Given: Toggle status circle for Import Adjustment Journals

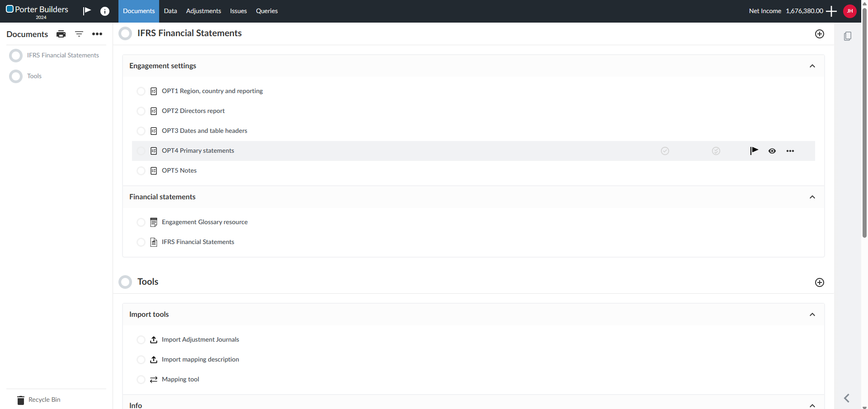Looking at the screenshot, I should [141, 340].
